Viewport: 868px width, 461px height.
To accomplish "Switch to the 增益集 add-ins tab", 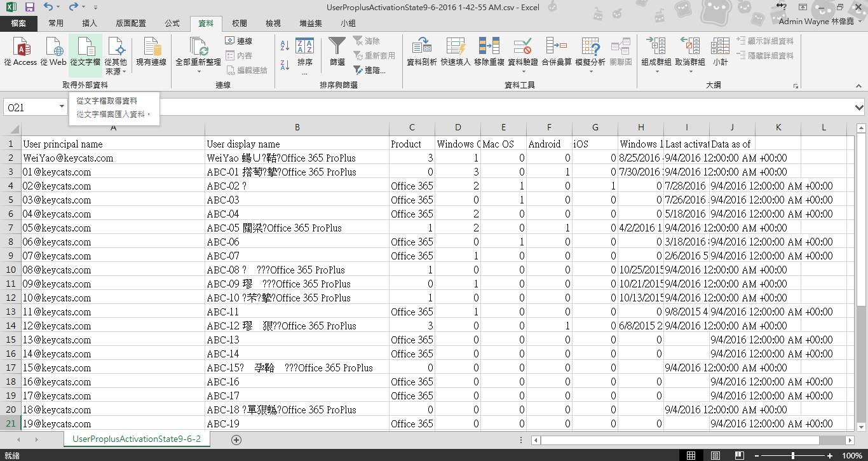I will click(x=311, y=24).
